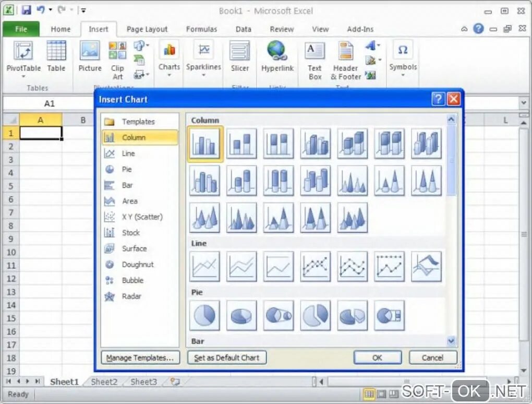The image size is (532, 404).
Task: Open Templates chart category
Action: click(140, 122)
